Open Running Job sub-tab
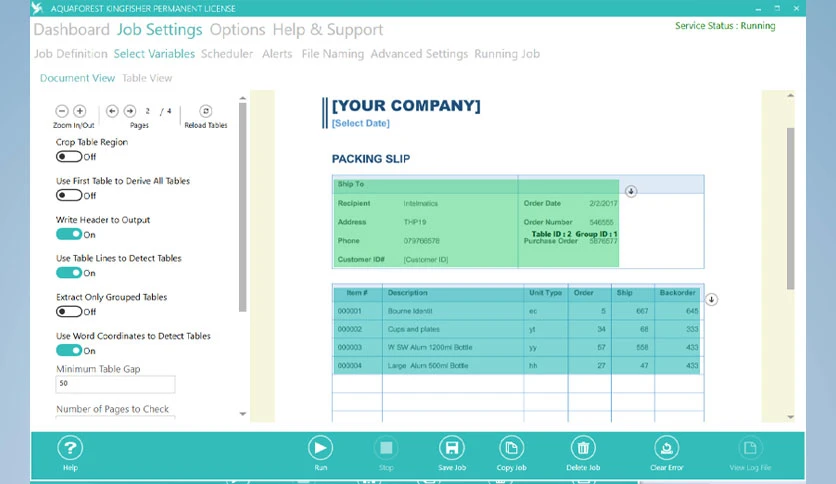 [507, 54]
